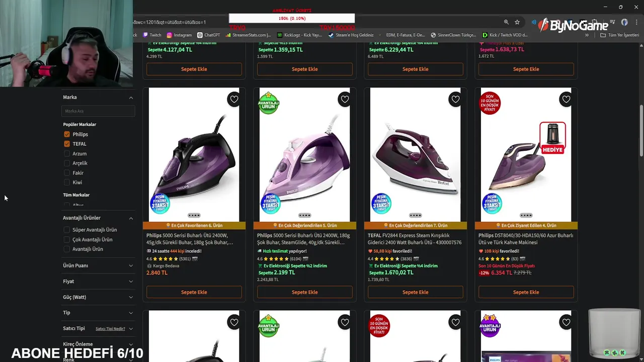The height and width of the screenshot is (362, 644).
Task: Add Philips 5000 (2.840 TL) to cart
Action: 194,292
